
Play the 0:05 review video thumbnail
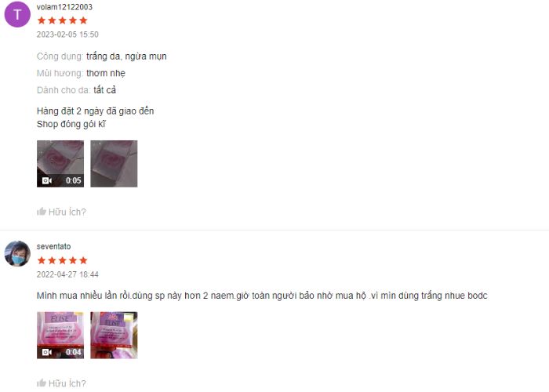coord(60,164)
